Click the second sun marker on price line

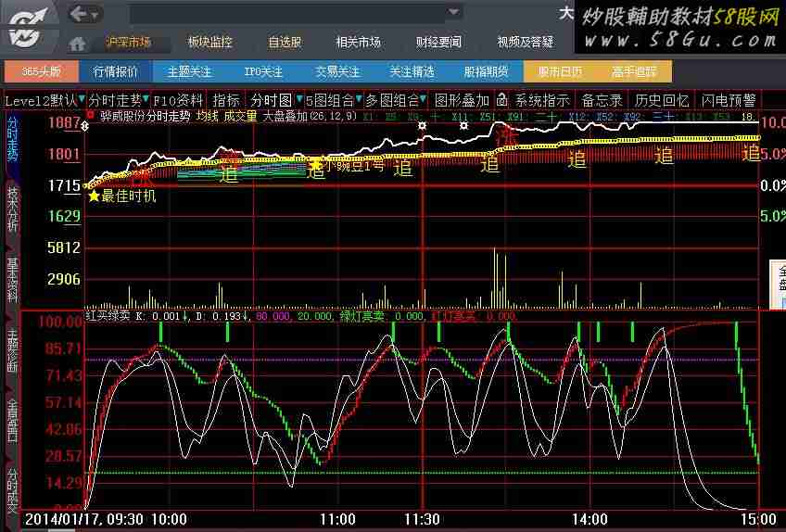pos(464,125)
